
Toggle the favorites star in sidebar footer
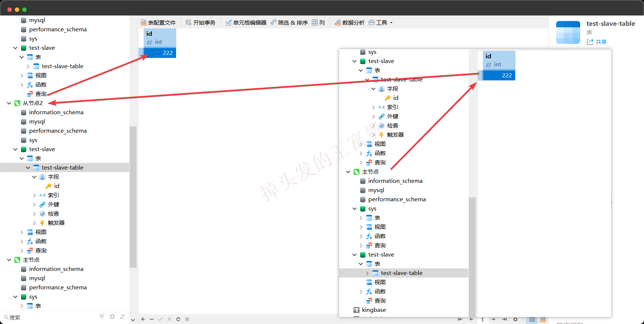click(112, 317)
